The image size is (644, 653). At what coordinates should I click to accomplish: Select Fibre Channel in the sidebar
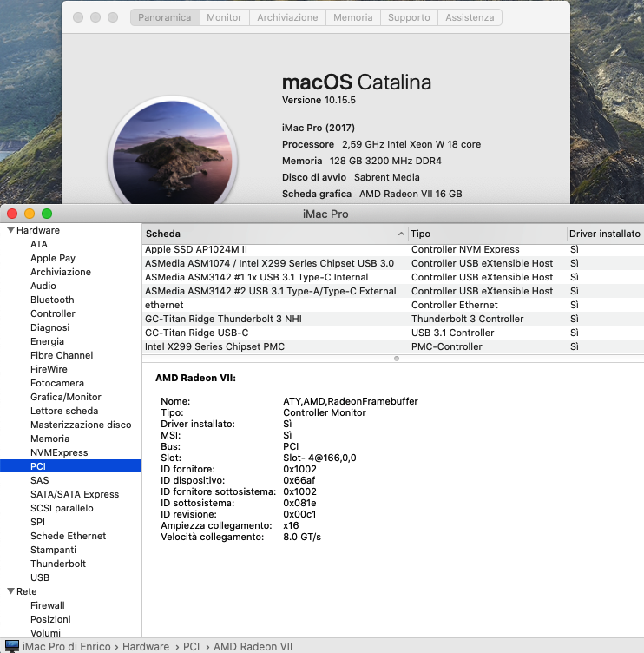(x=62, y=355)
